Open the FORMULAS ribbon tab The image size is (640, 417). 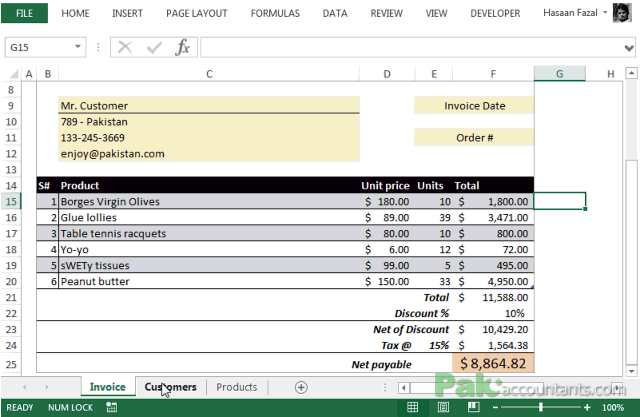click(275, 13)
